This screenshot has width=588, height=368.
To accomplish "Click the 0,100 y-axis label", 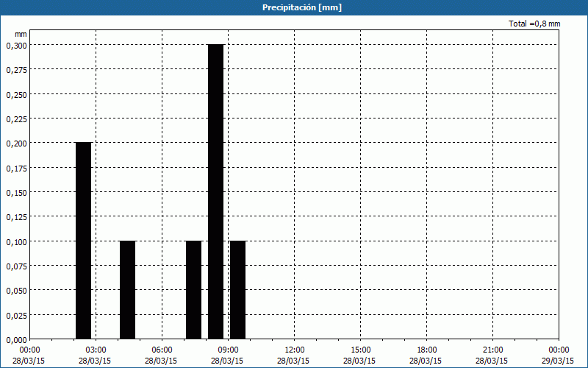I will [16, 241].
